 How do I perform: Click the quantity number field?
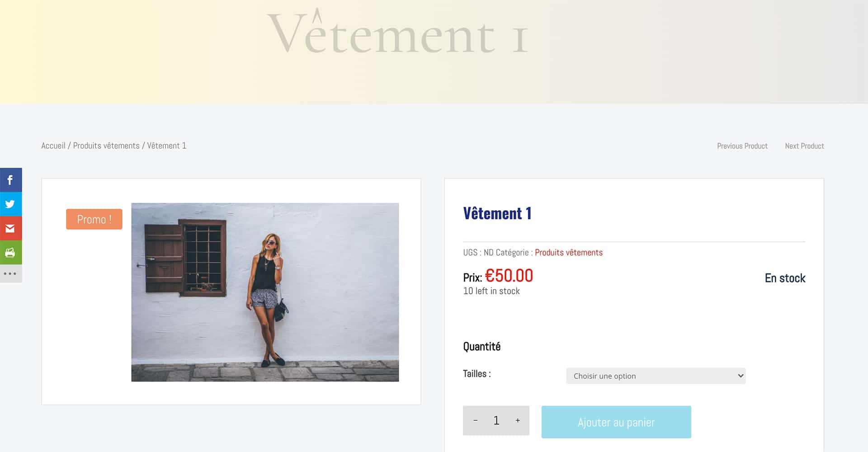tap(496, 420)
